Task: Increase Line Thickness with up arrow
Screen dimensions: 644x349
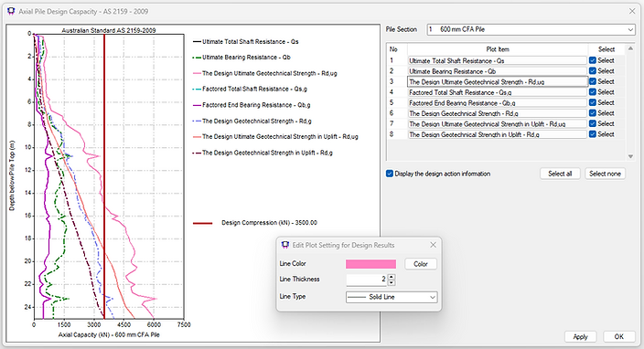Action: click(x=392, y=277)
